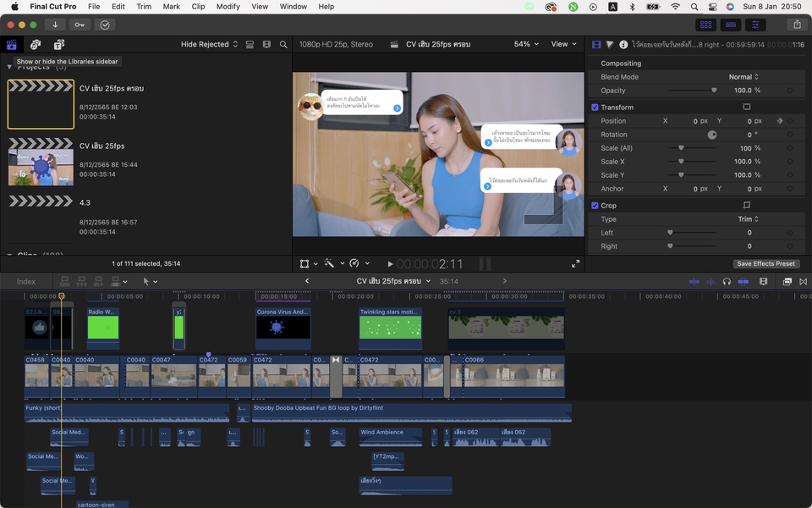812x508 pixels.
Task: Open the Photos and Audio sidebar
Action: 36,45
